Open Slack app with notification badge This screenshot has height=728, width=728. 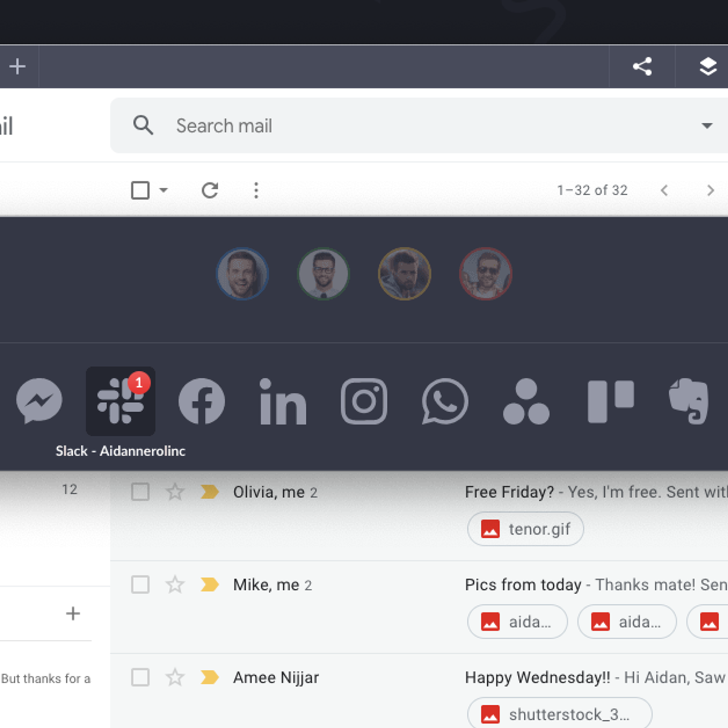pos(121,401)
